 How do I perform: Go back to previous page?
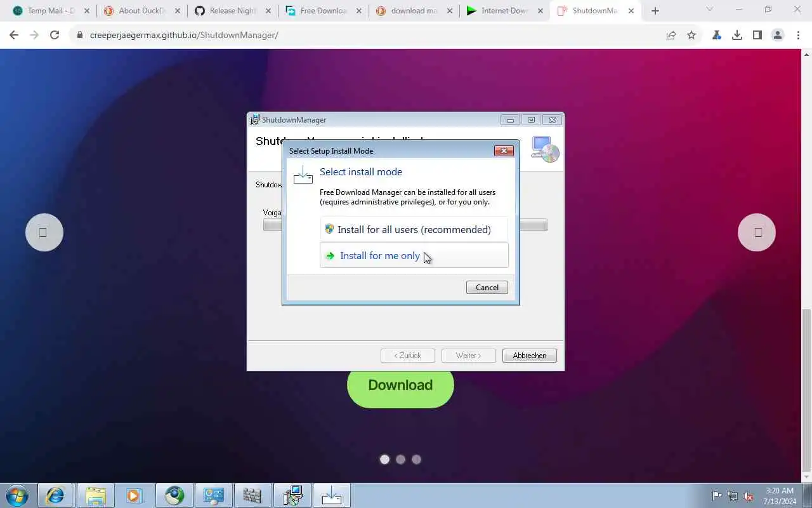(14, 36)
